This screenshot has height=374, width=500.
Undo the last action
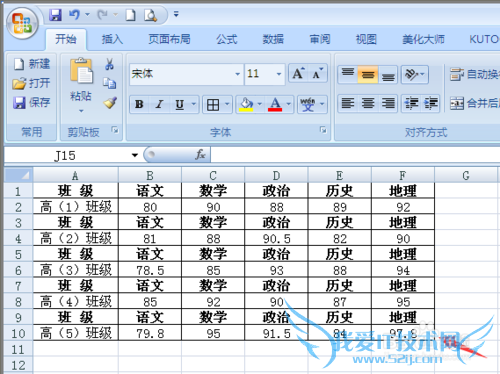tap(74, 15)
